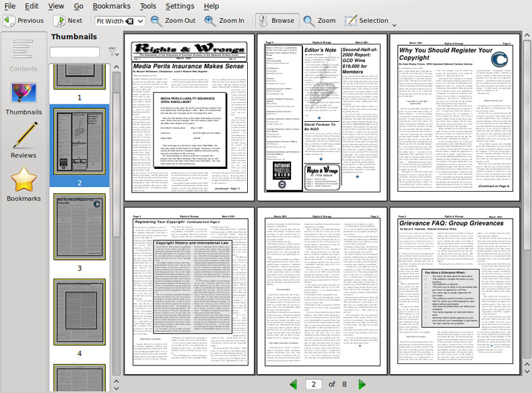Show the Reviews side panel
The width and height of the screenshot is (532, 393).
pos(24,141)
